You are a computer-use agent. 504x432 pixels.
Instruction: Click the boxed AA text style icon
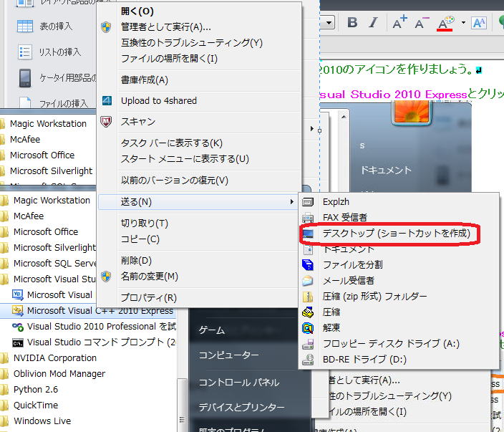tap(479, 23)
